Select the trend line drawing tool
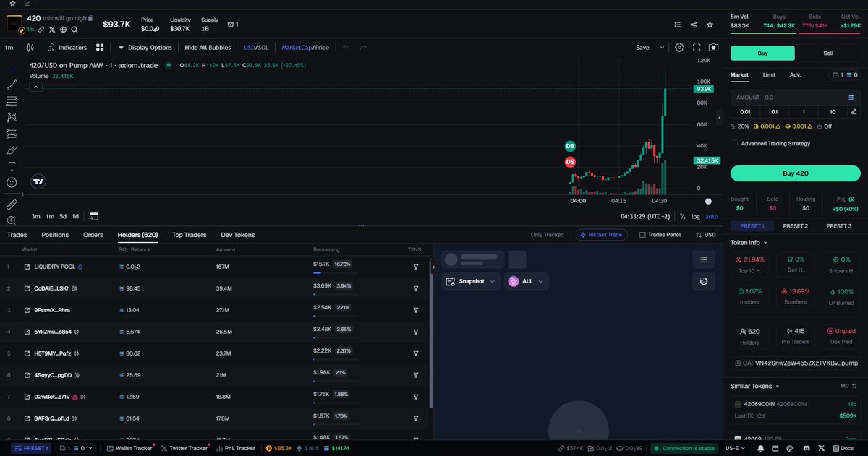Viewport: 868px width, 456px height. pos(12,85)
